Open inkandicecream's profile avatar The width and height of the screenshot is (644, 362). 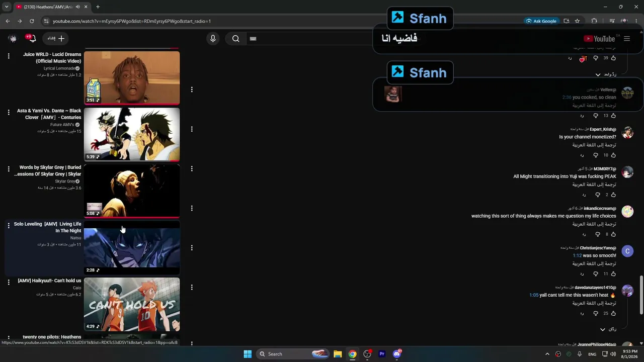(x=627, y=212)
